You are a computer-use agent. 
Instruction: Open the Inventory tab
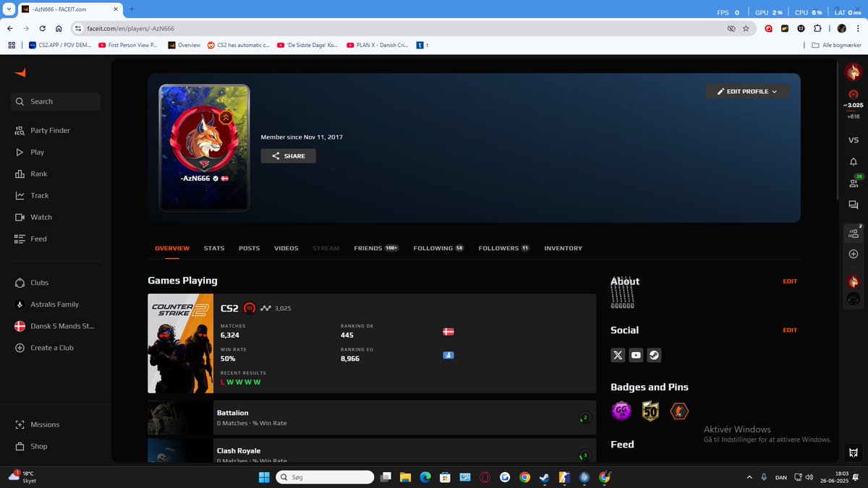point(563,249)
